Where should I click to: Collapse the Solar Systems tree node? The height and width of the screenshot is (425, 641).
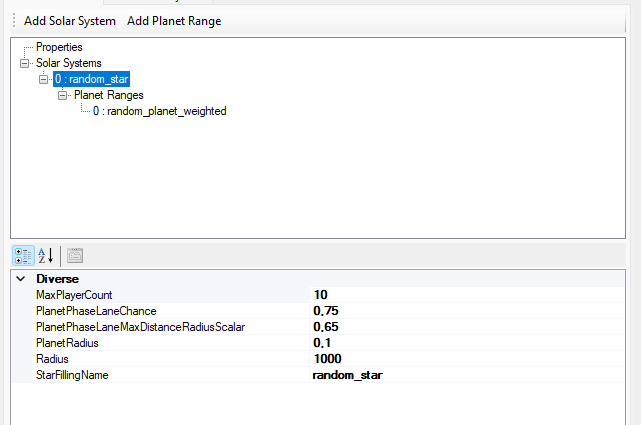[x=25, y=63]
